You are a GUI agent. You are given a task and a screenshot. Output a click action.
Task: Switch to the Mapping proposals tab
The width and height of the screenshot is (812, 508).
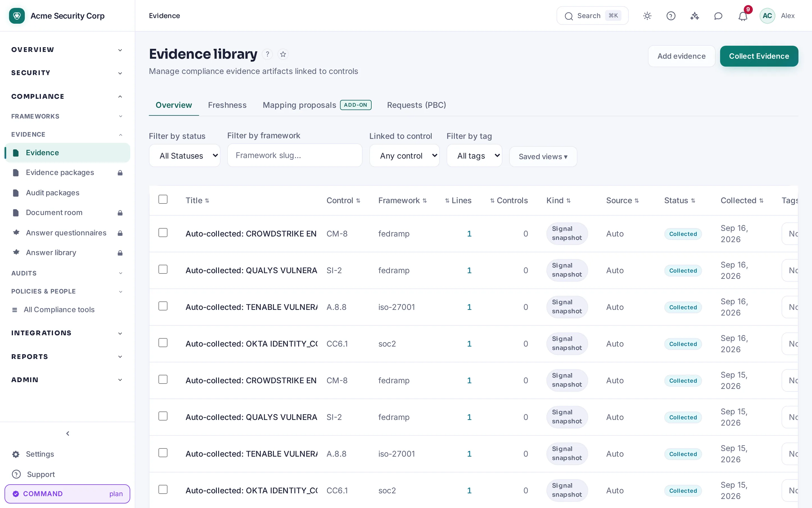coord(317,105)
